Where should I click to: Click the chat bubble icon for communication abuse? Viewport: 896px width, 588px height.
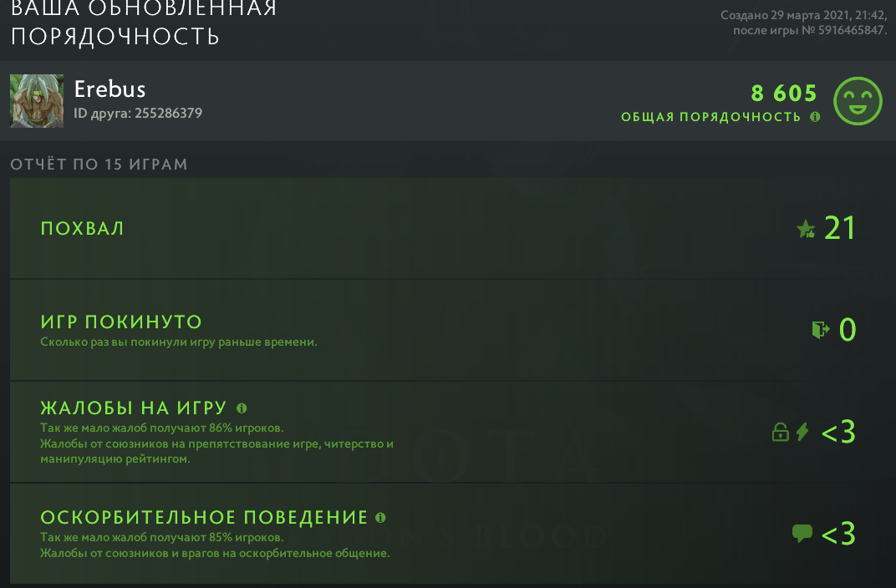click(803, 531)
